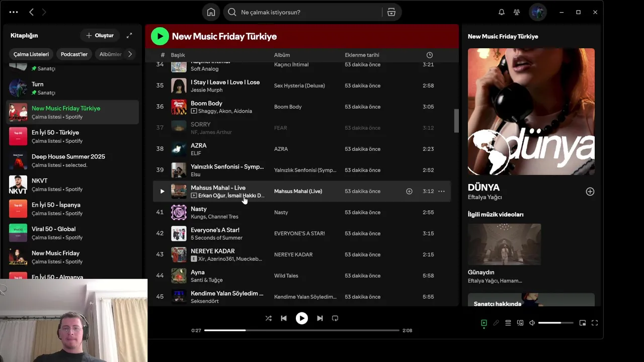
Task: Go forward with the right arrow
Action: (44, 12)
